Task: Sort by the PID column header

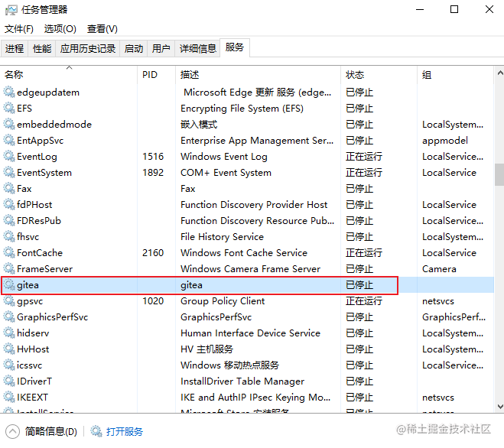Action: point(157,75)
